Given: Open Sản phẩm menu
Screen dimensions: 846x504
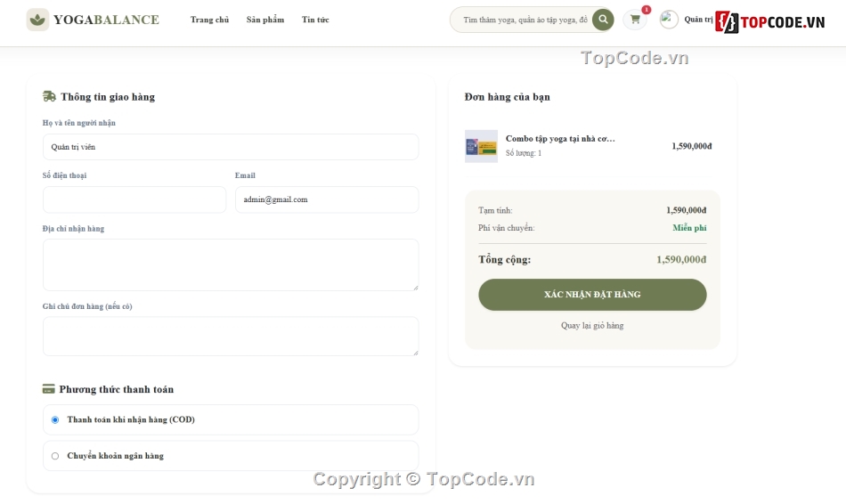Looking at the screenshot, I should coord(264,20).
